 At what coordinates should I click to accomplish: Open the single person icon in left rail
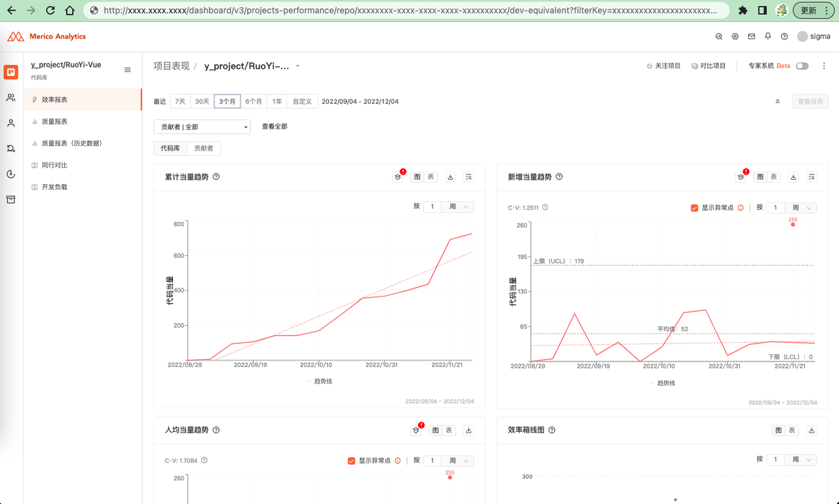coord(11,123)
